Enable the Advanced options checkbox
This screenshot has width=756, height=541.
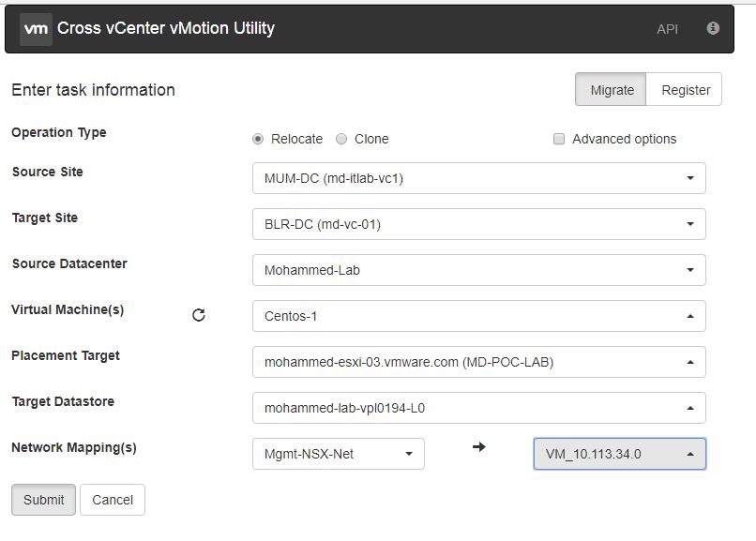(559, 139)
